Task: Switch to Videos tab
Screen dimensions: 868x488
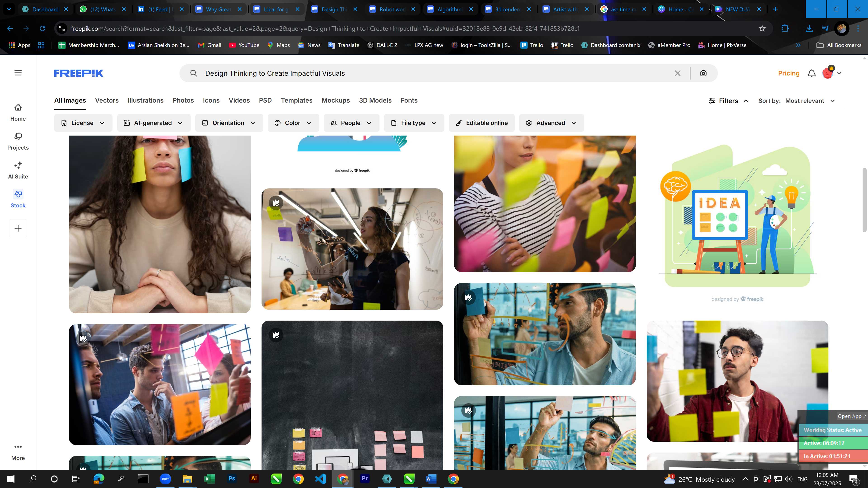Action: click(239, 100)
